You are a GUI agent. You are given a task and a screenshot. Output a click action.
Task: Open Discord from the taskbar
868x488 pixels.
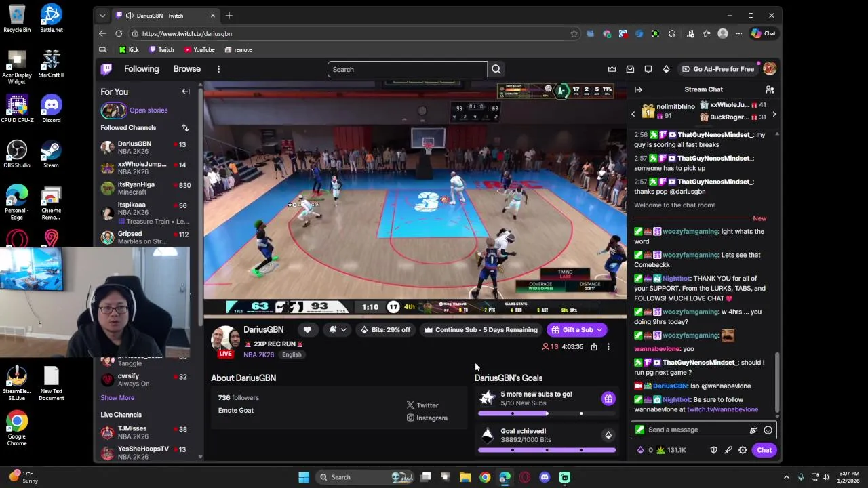pyautogui.click(x=545, y=477)
